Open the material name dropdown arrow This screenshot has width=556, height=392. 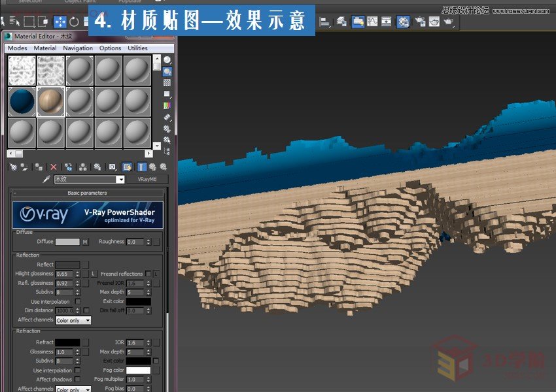coord(122,179)
